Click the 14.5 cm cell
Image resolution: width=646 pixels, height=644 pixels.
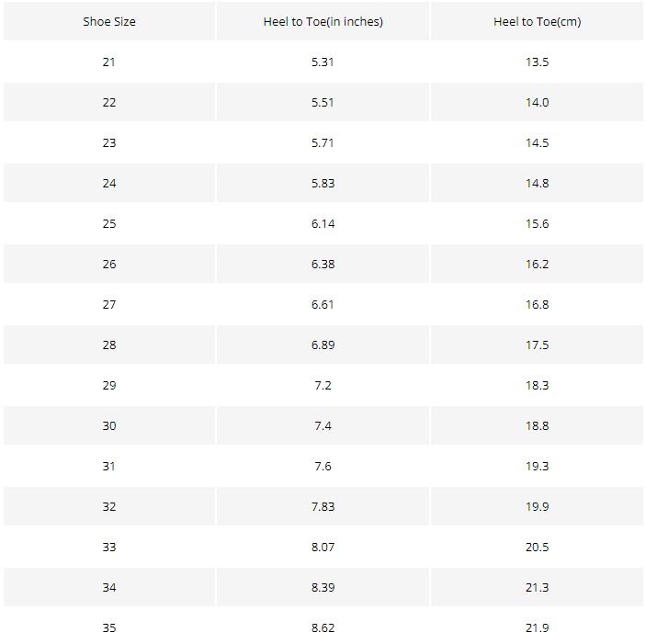point(537,142)
